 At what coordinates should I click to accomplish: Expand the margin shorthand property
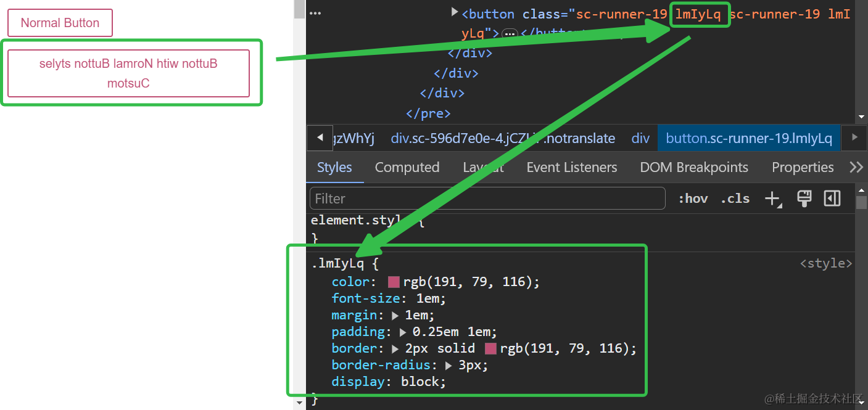[x=395, y=316]
